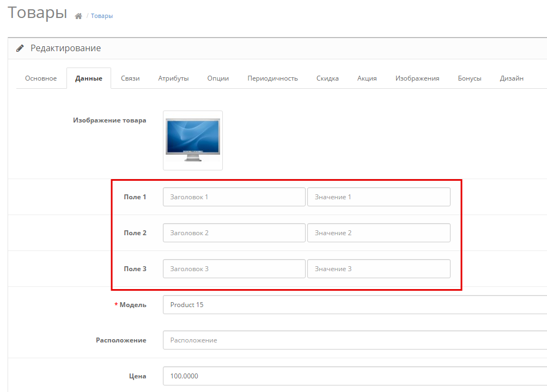Click the Расположение label
Screen dimensions: 547x392
121,340
